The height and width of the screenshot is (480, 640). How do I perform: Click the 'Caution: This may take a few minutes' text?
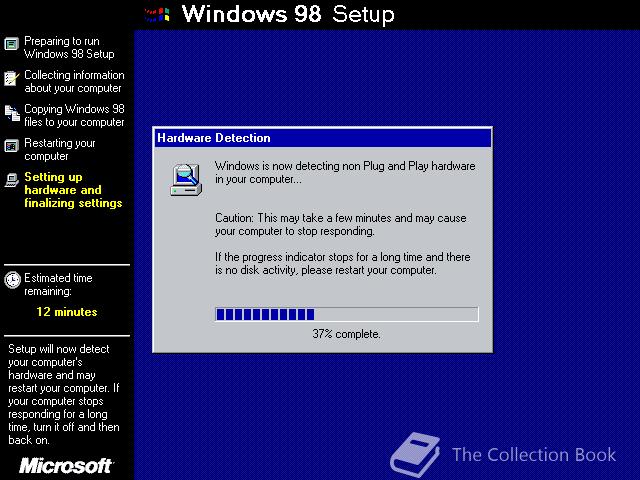tap(341, 224)
